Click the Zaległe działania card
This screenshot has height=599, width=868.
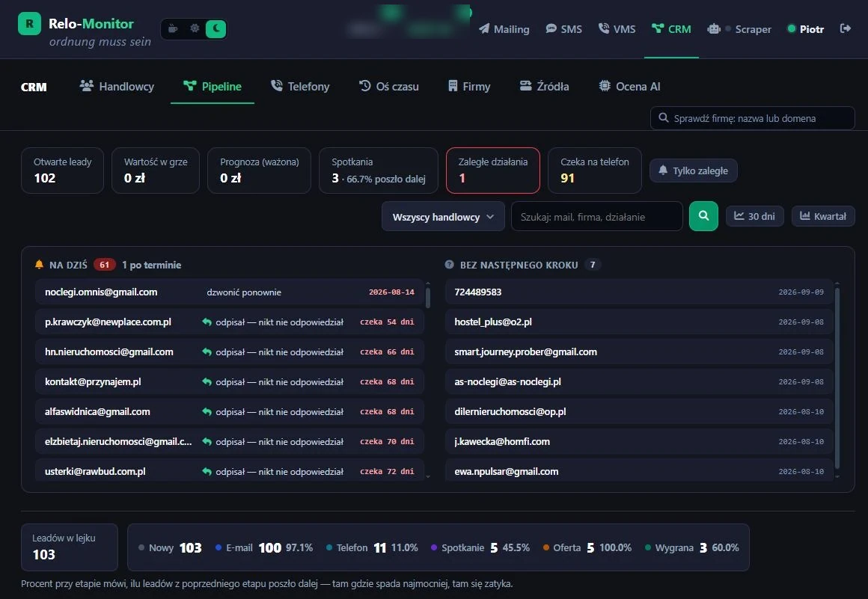click(492, 171)
